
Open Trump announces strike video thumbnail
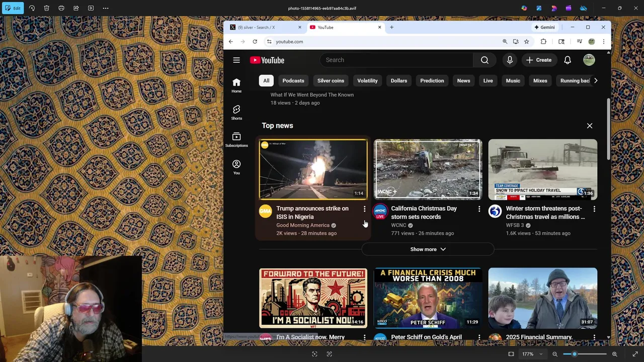(313, 169)
